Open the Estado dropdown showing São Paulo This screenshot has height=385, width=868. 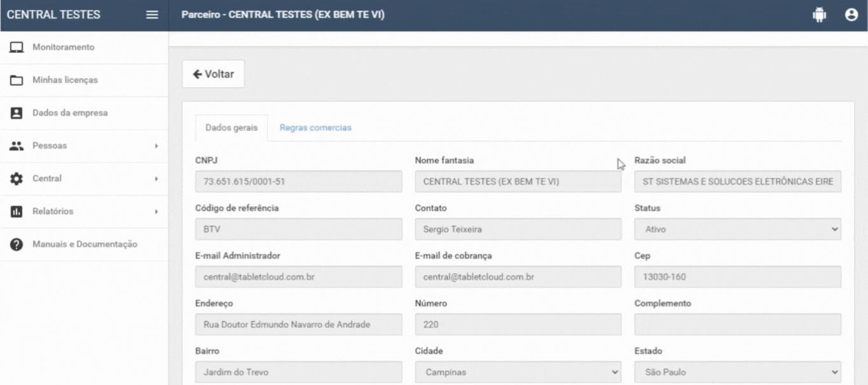(737, 372)
